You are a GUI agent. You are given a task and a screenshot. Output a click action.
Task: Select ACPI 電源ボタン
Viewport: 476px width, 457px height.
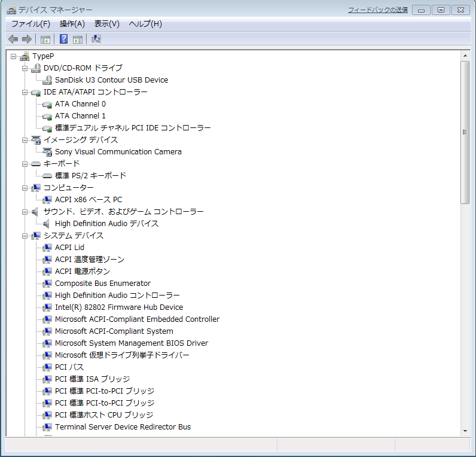(x=83, y=272)
